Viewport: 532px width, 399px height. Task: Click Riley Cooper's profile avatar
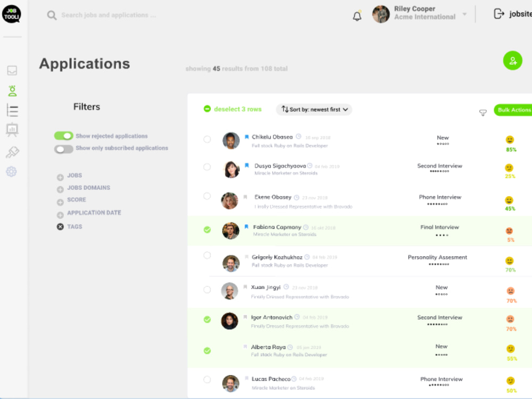click(381, 14)
